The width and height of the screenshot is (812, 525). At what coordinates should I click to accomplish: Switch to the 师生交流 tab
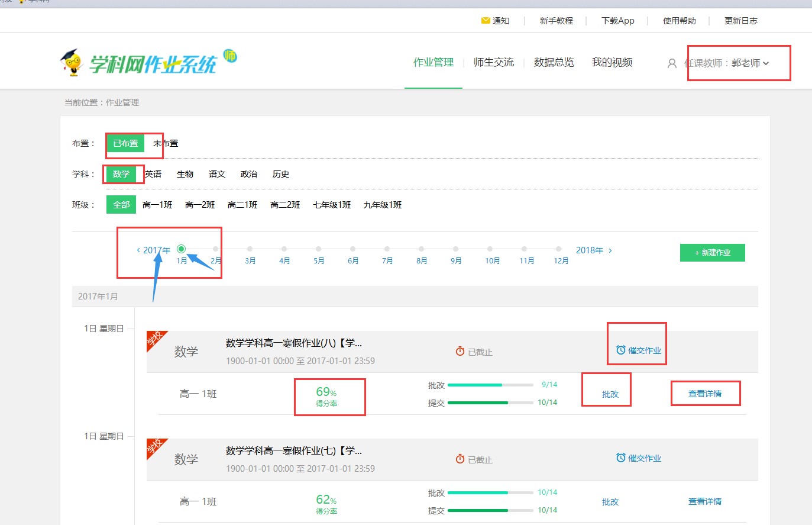click(494, 63)
